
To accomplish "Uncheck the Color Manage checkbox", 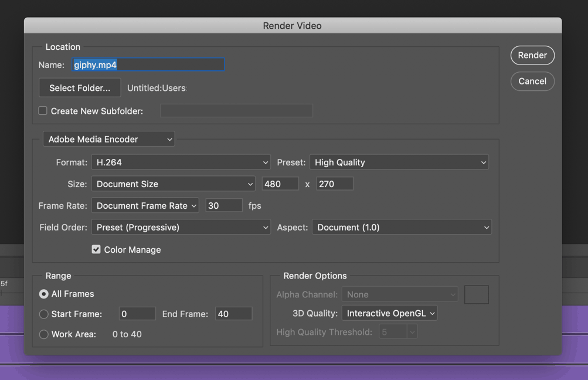I will (x=96, y=249).
